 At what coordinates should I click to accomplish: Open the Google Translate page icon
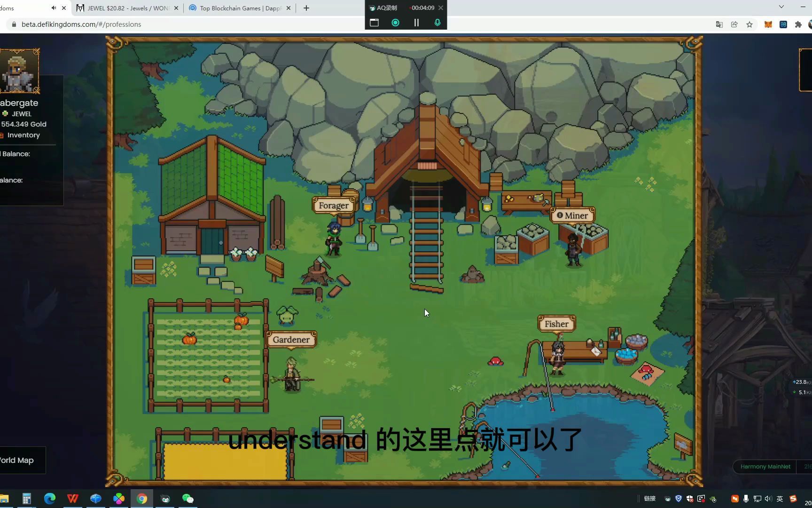coord(719,24)
